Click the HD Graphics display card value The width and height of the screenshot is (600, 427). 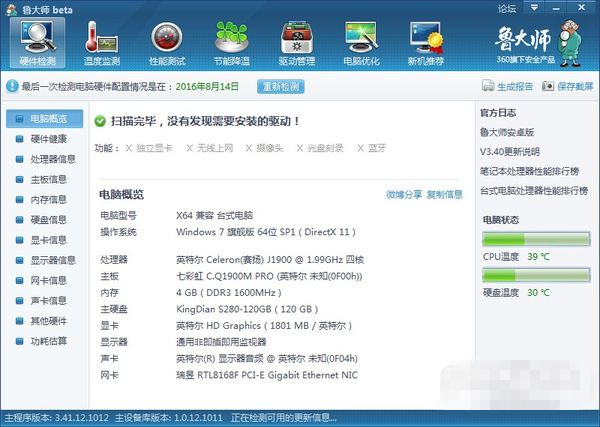264,326
